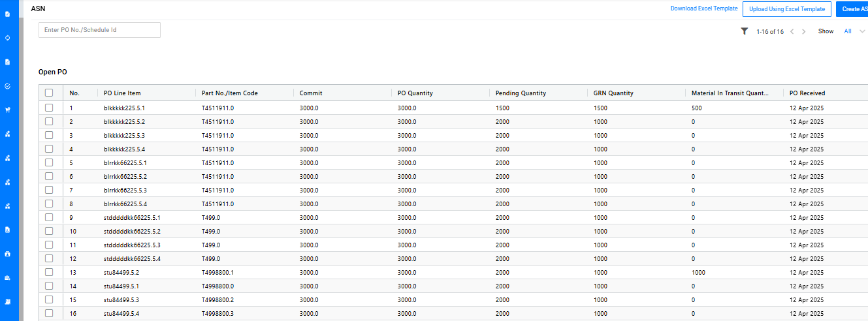Go to the next page arrow

[x=803, y=31]
